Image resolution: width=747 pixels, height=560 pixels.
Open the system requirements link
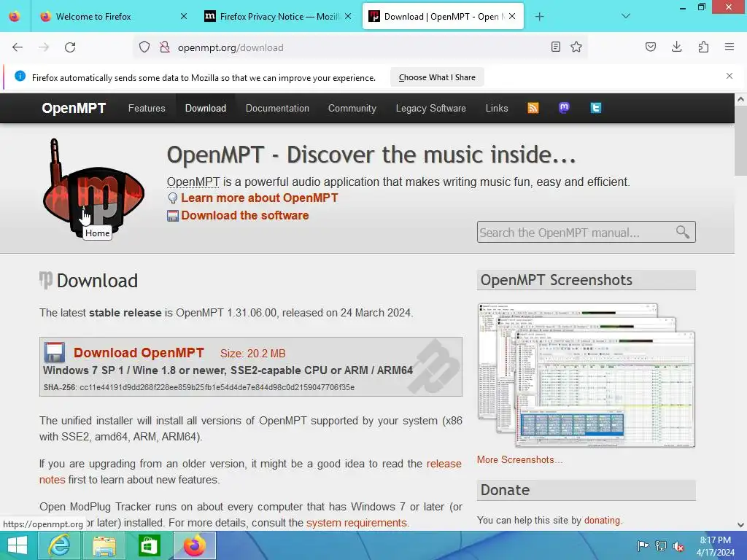pyautogui.click(x=357, y=523)
